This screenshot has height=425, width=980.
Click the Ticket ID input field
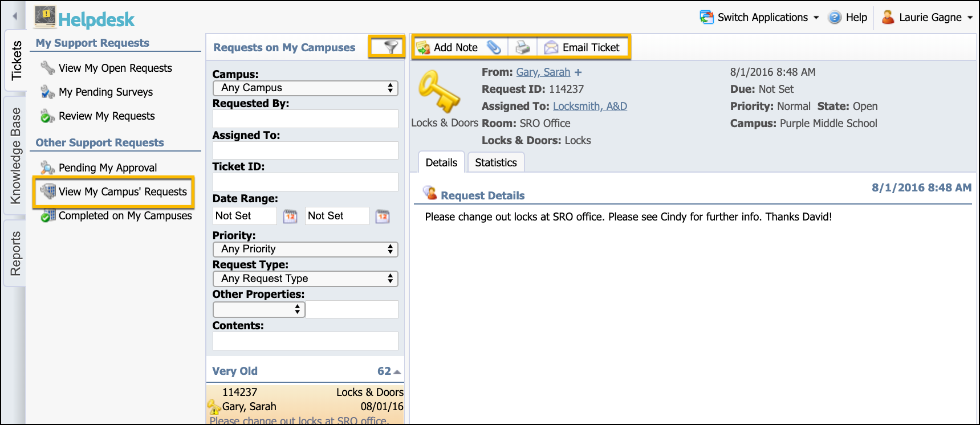(305, 182)
